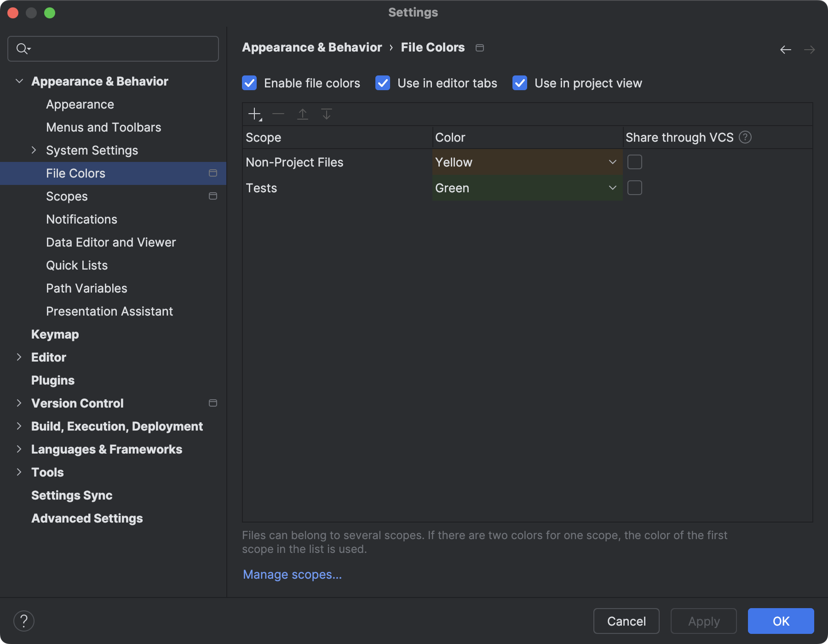Navigate back using the left arrow
828x644 pixels.
785,49
